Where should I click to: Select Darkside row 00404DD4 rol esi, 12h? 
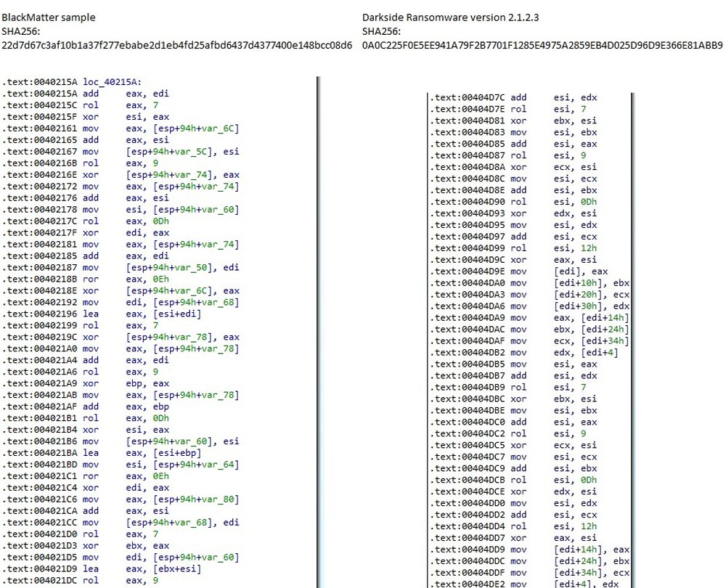click(514, 526)
